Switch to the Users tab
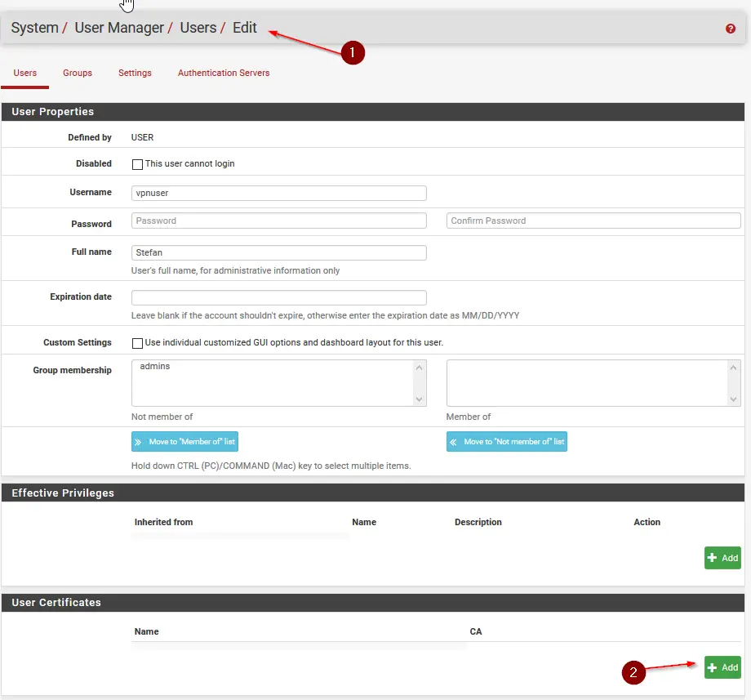The image size is (751, 700). click(25, 73)
